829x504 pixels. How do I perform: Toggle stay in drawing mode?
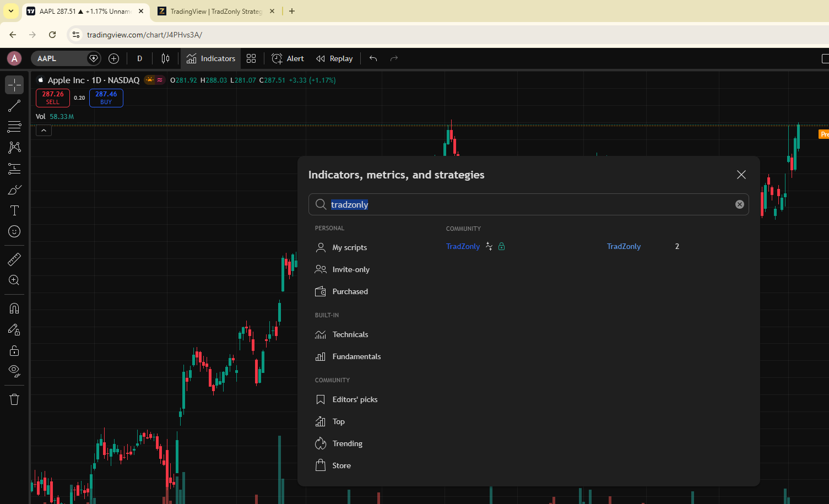(14, 329)
